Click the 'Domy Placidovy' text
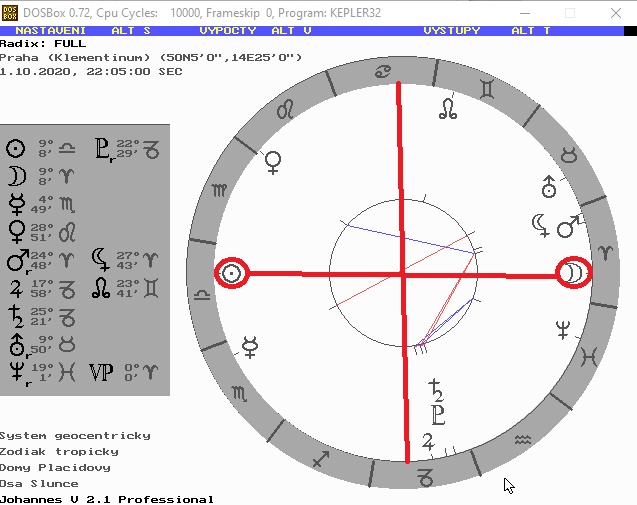This screenshot has height=505, width=637. 55,468
